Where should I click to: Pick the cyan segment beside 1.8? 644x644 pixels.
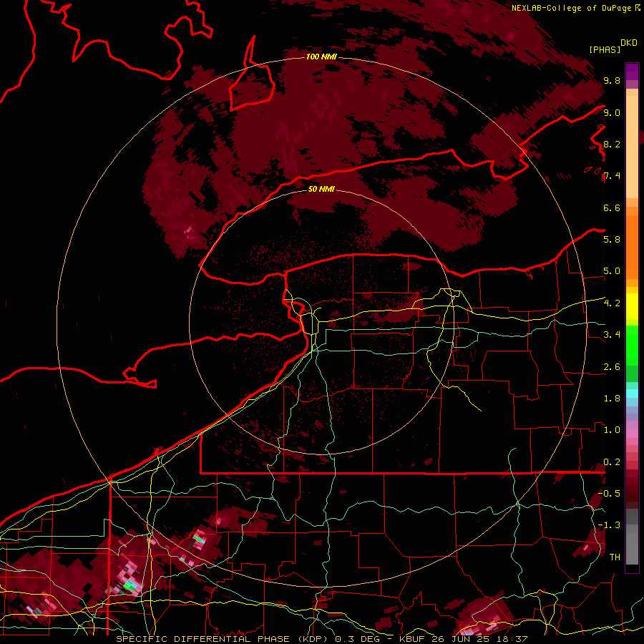pos(632,394)
